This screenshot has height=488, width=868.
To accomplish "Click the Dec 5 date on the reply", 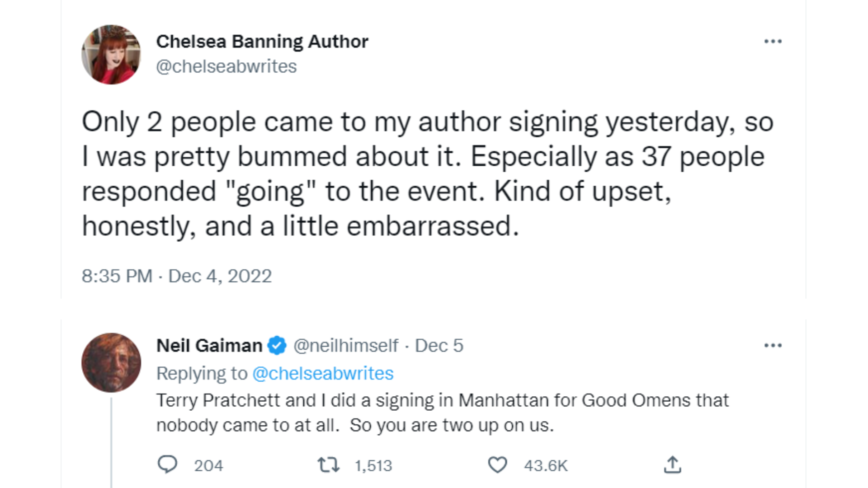I will (439, 346).
